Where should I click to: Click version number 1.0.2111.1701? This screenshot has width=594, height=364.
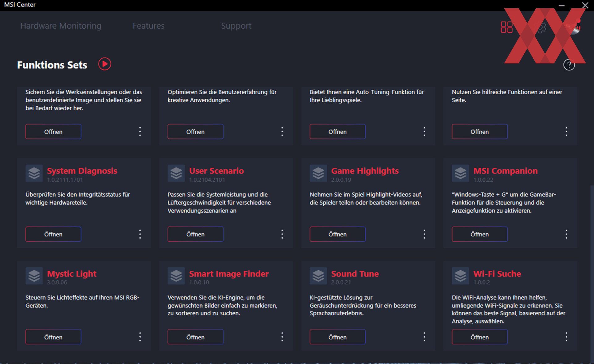click(65, 180)
